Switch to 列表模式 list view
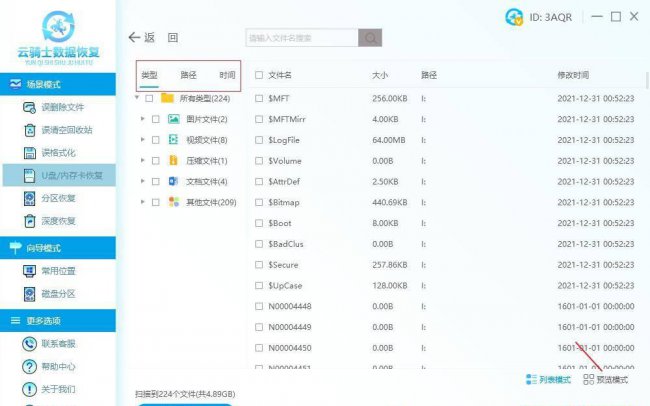 click(x=548, y=379)
